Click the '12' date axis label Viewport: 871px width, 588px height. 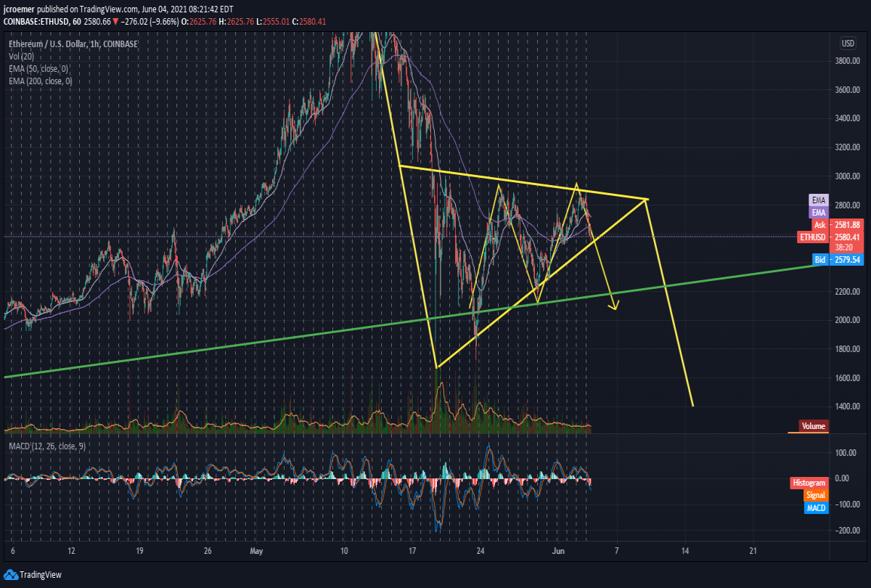pyautogui.click(x=71, y=551)
